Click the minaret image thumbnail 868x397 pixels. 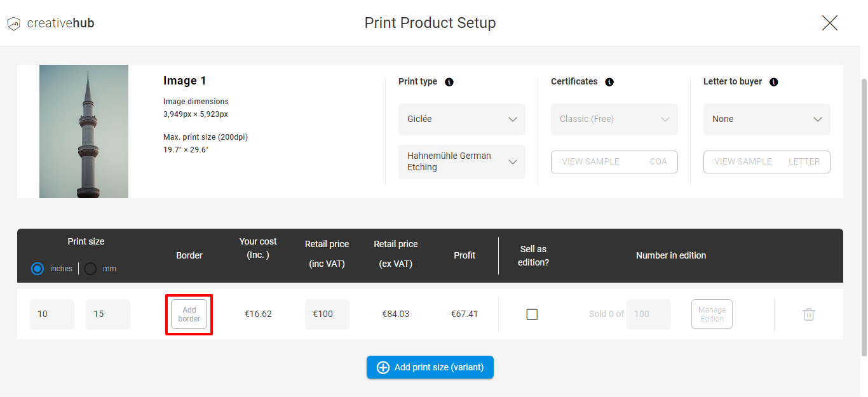(x=83, y=131)
